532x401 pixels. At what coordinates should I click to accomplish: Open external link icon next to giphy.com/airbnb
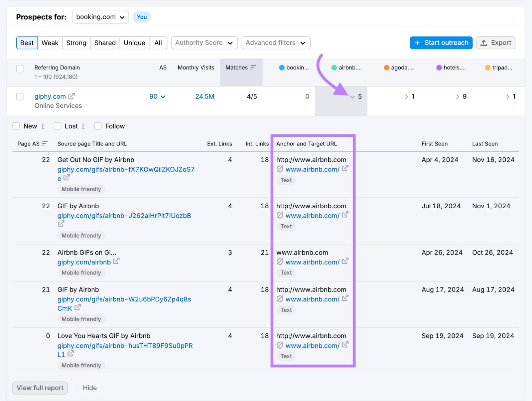(x=116, y=261)
